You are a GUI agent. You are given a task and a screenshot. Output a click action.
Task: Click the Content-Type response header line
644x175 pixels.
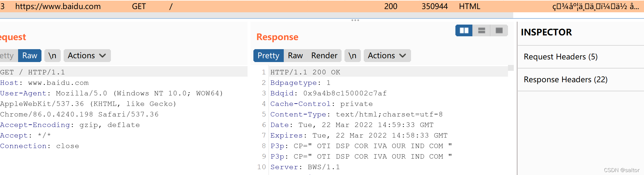(357, 114)
